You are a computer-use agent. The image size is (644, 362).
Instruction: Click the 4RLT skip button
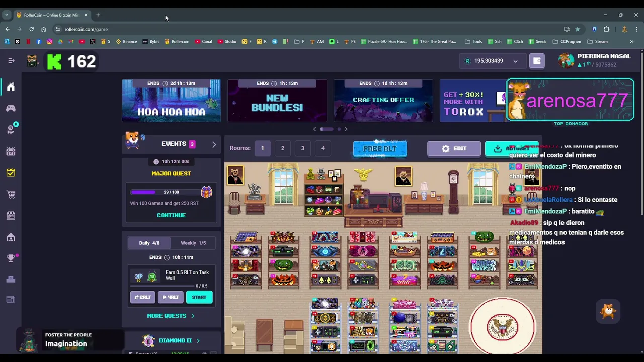[171, 297]
